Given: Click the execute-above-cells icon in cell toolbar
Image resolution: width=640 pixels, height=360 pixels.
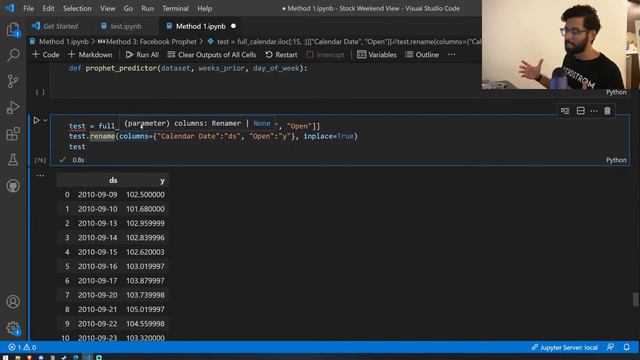Looking at the screenshot, I should (565, 111).
